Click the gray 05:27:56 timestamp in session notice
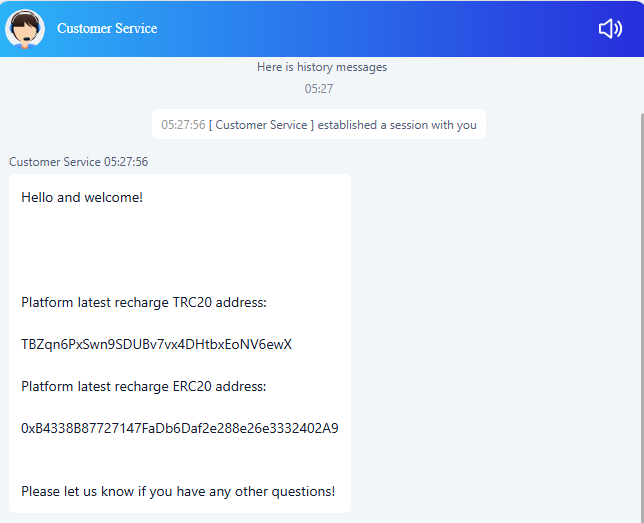This screenshot has height=523, width=644. [x=183, y=125]
